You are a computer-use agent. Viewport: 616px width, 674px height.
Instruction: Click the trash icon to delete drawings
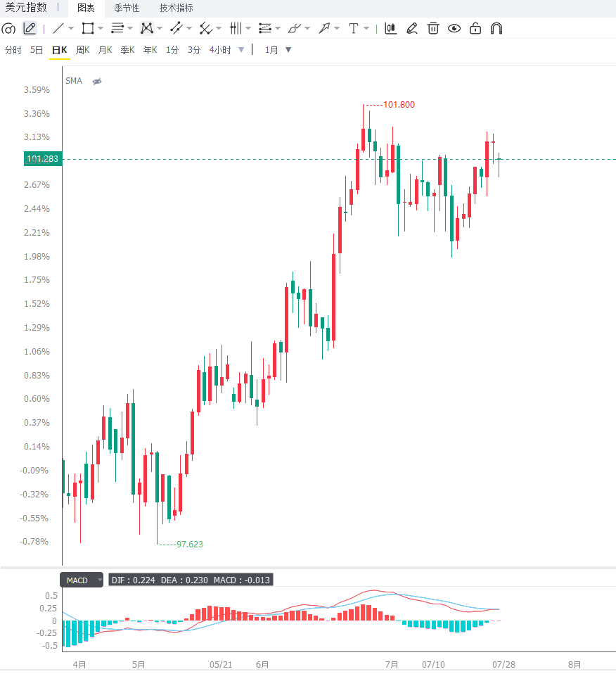pyautogui.click(x=433, y=28)
